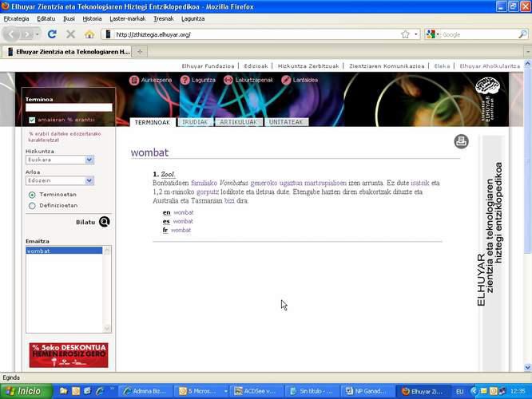The width and height of the screenshot is (532, 399).
Task: Open the Arloa Edozein dropdown
Action: click(60, 180)
